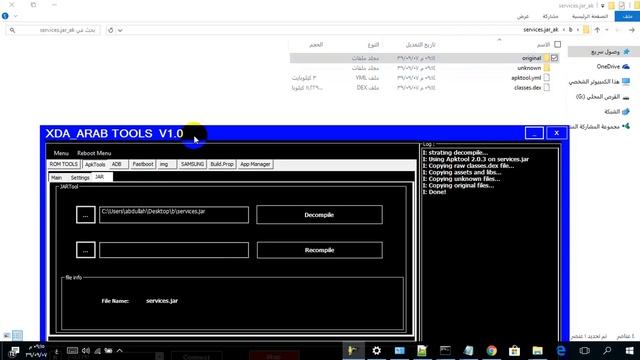Expand recent locations dropdown near navigation arrows

click(607, 30)
